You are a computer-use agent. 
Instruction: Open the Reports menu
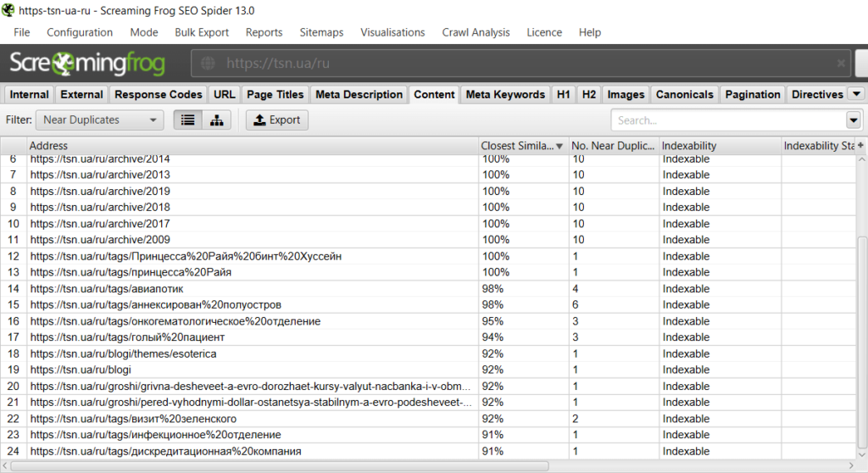[x=264, y=32]
